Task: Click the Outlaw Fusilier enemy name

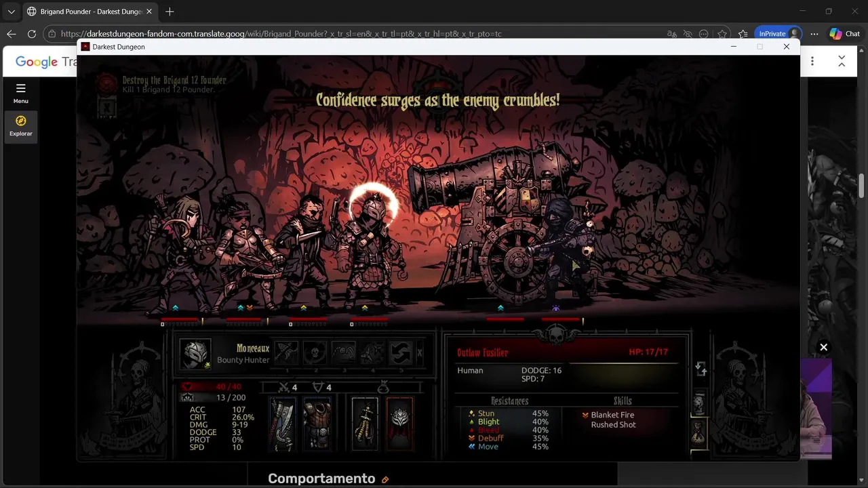Action: [x=482, y=352]
